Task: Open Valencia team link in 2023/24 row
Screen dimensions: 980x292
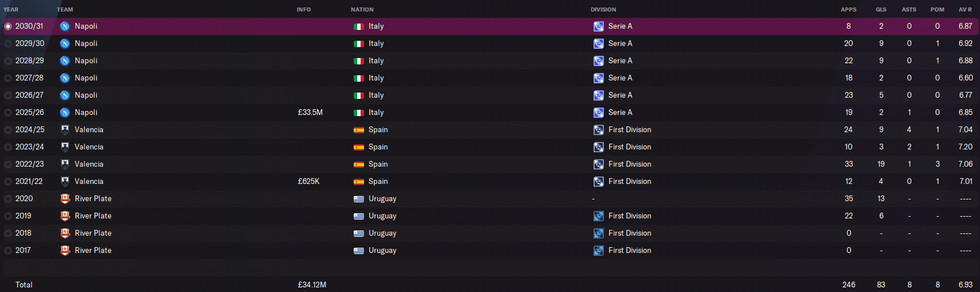Action: coord(89,147)
